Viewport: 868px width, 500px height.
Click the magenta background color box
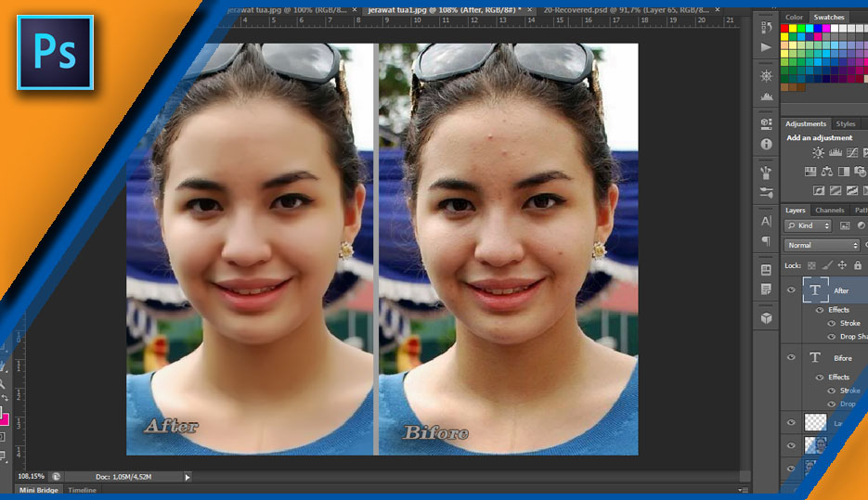point(4,420)
